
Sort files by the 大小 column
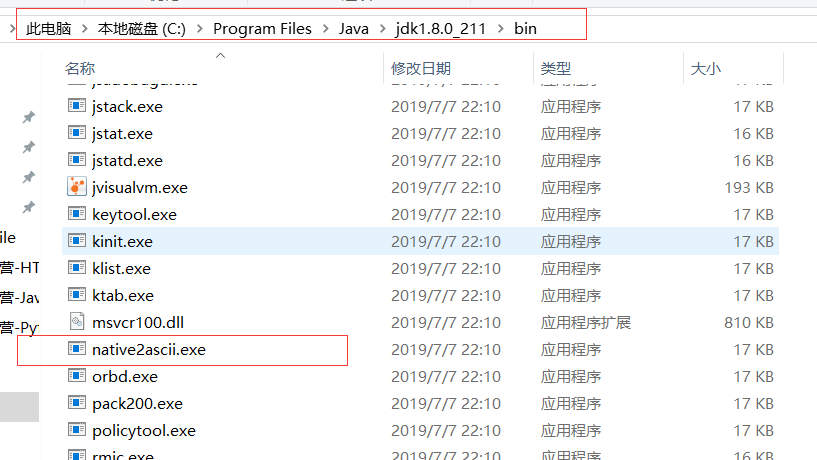(705, 68)
